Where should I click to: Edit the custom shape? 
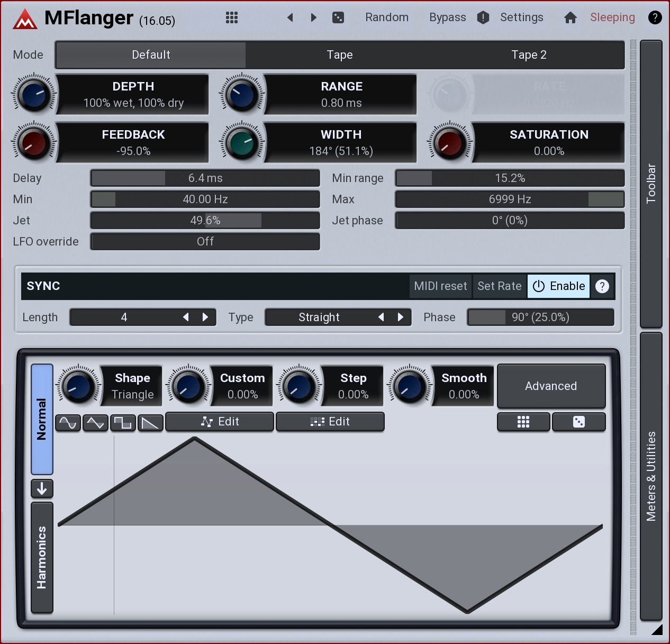220,422
